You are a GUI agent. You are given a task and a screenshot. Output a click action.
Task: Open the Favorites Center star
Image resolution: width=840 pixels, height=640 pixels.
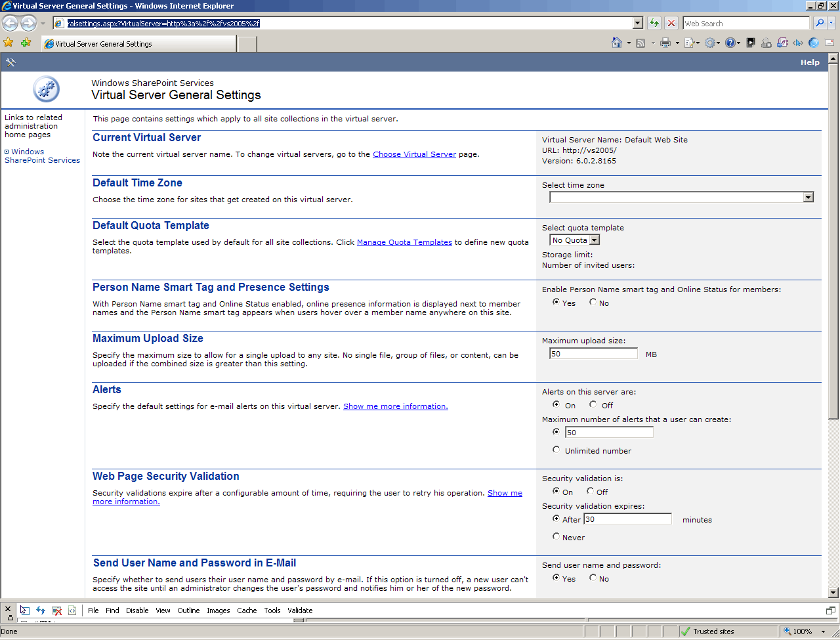tap(9, 43)
